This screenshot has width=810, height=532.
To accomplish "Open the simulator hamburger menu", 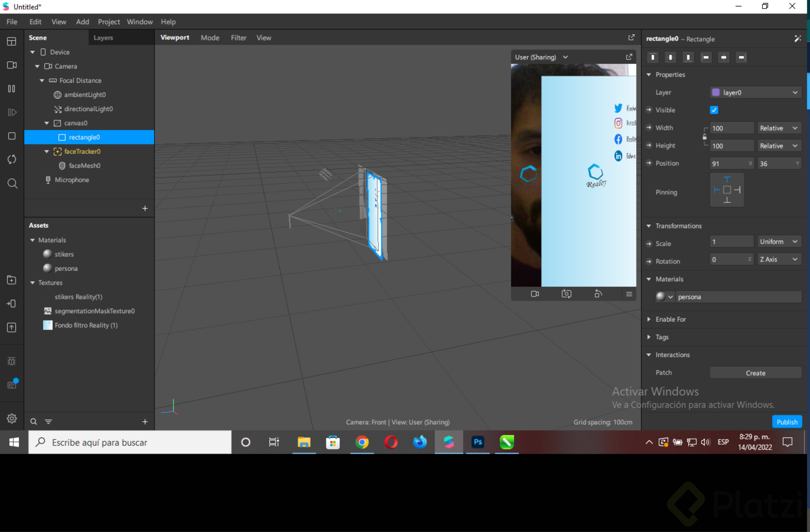I will pyautogui.click(x=629, y=294).
